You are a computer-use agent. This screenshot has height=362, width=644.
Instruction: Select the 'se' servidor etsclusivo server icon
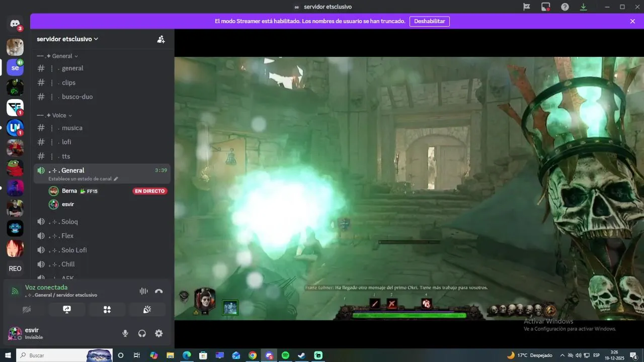coord(15,67)
